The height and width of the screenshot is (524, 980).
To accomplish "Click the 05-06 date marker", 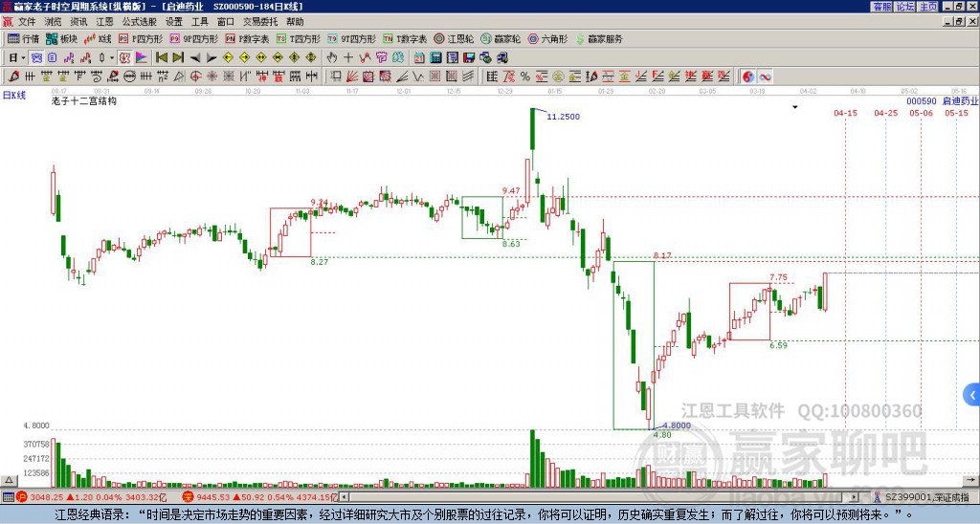I will pyautogui.click(x=922, y=113).
